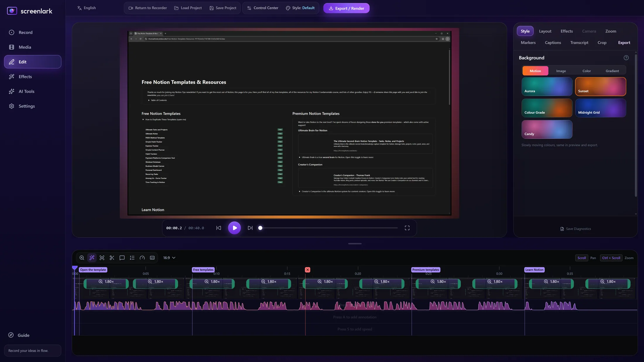Select the Ctrl + Scroll shortcut option
The image size is (644, 362).
611,258
